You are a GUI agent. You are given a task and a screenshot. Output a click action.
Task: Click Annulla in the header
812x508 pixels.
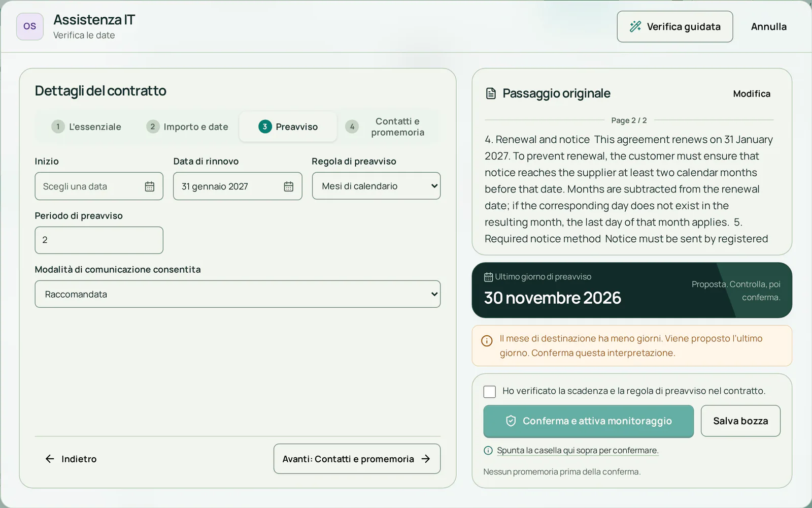click(769, 26)
